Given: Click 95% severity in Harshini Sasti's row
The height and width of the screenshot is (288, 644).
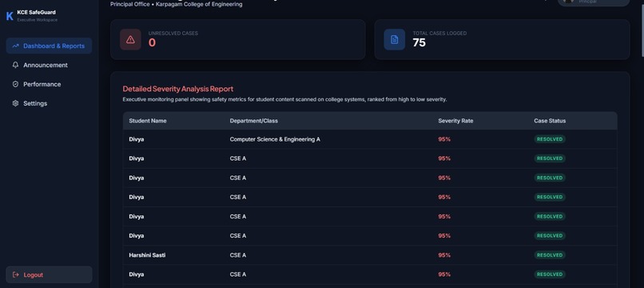Looking at the screenshot, I should pos(444,255).
